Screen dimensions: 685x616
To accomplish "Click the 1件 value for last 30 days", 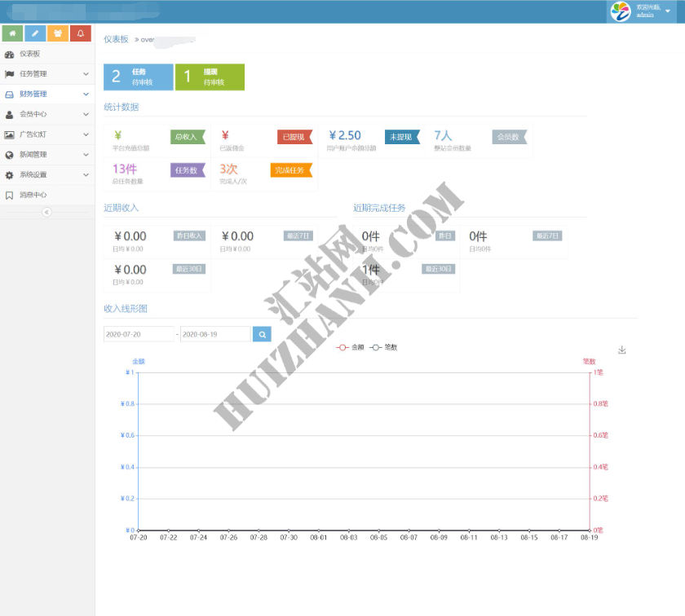I will pos(370,270).
